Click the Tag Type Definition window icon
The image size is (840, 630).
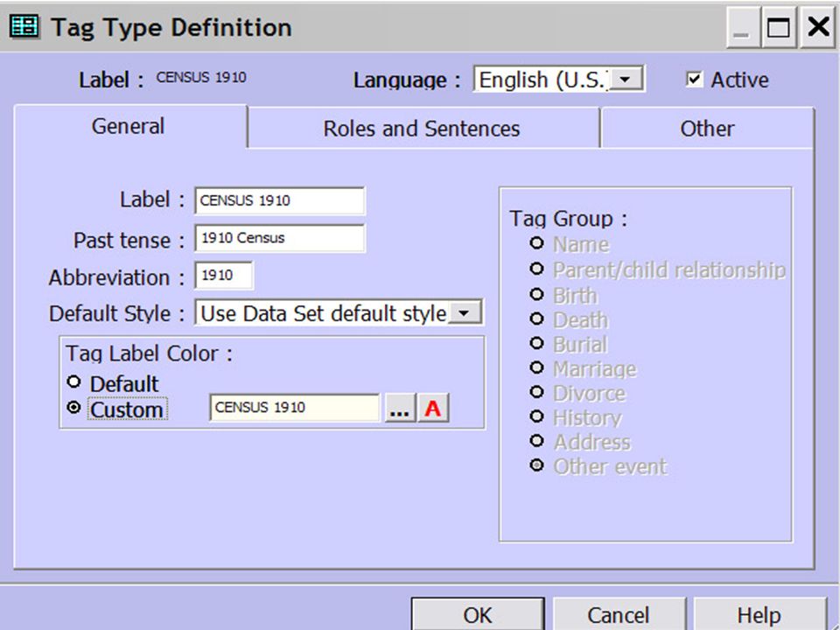tap(24, 26)
